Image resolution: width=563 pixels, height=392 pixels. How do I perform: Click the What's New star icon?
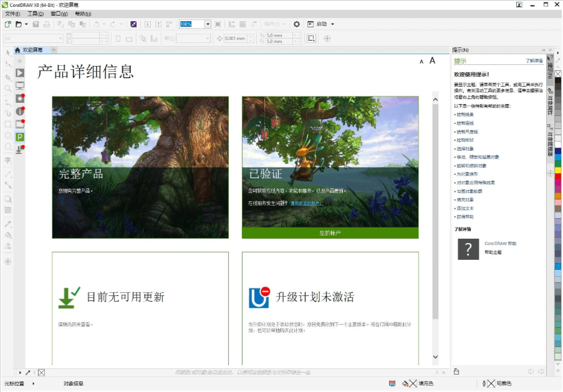point(20,98)
